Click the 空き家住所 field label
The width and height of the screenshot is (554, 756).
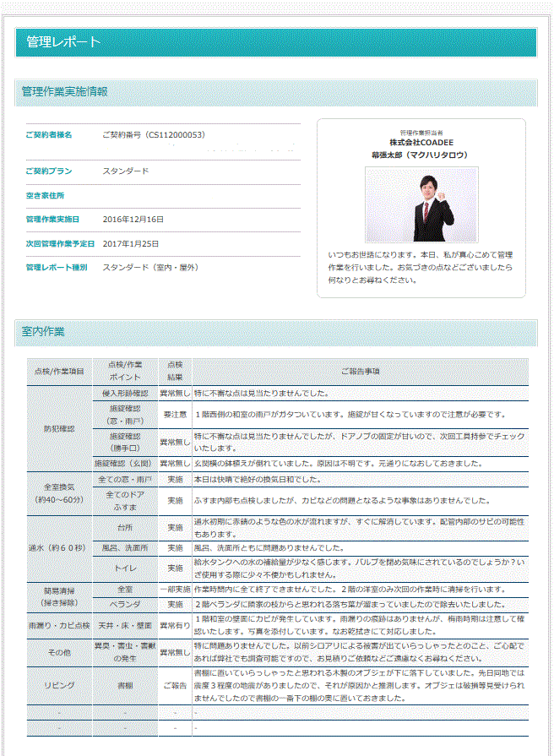[x=45, y=195]
